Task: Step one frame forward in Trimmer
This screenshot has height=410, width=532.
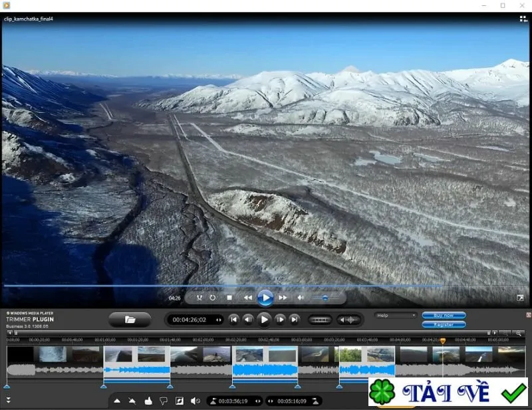Action: pos(280,320)
